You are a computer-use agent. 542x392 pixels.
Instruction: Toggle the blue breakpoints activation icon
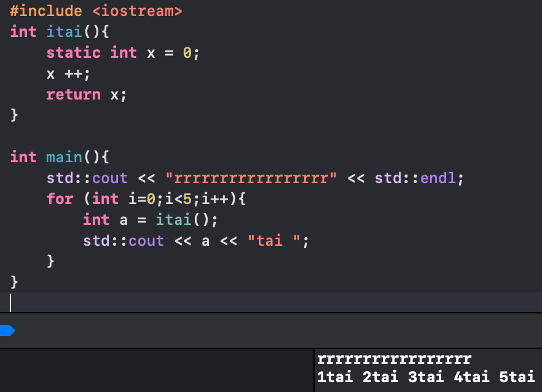tap(7, 331)
